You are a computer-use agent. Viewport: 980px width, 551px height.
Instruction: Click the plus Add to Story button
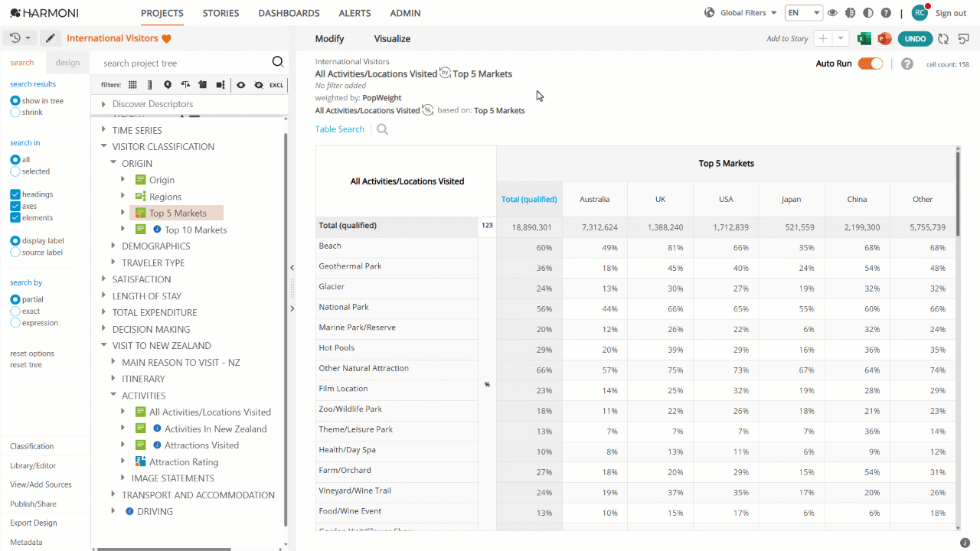[823, 38]
